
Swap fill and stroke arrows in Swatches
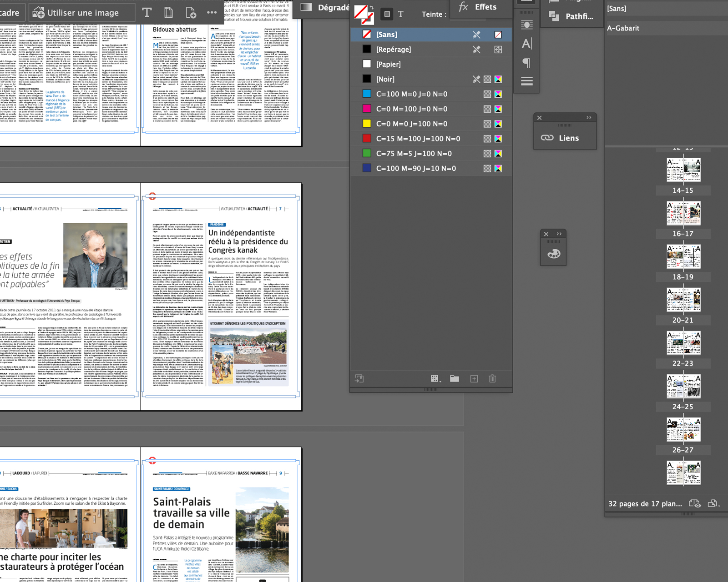pos(372,8)
